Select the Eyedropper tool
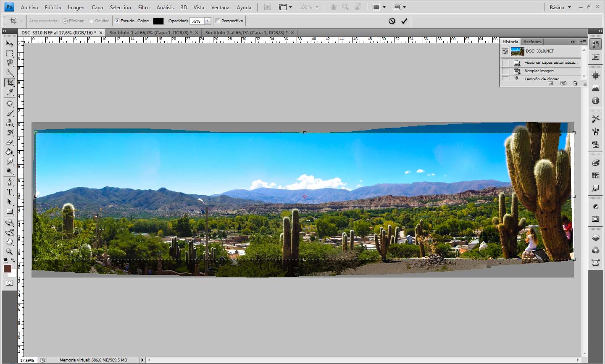 pyautogui.click(x=10, y=92)
